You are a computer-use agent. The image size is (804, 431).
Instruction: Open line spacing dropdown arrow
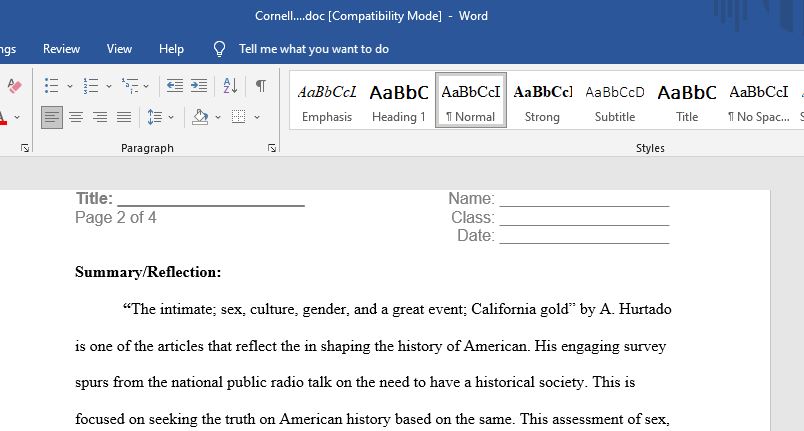click(171, 117)
